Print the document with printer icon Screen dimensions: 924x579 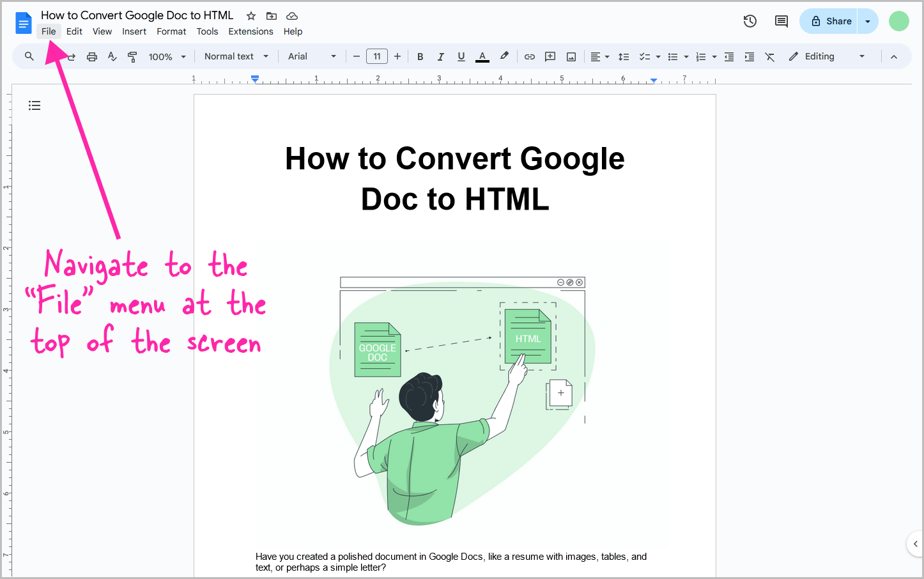coord(92,57)
